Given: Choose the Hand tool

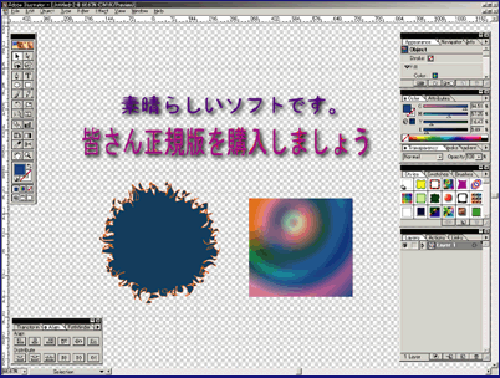Looking at the screenshot, I should tap(17, 155).
